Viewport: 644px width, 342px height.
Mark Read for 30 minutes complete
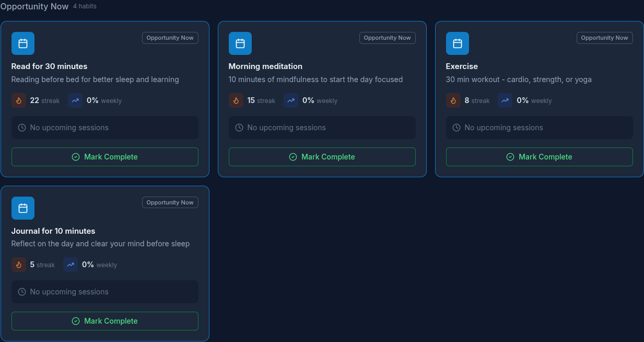point(104,157)
